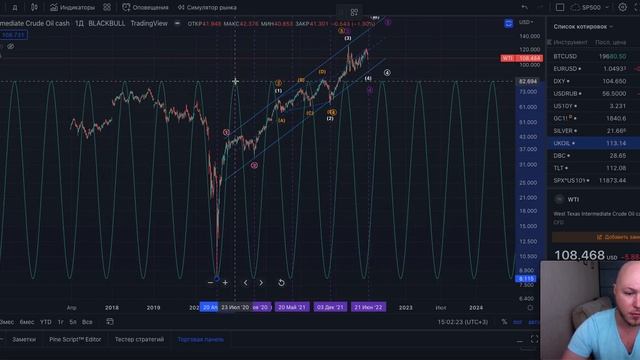The height and width of the screenshot is (360, 640).
Task: Select the Все time range
Action: coord(87,322)
